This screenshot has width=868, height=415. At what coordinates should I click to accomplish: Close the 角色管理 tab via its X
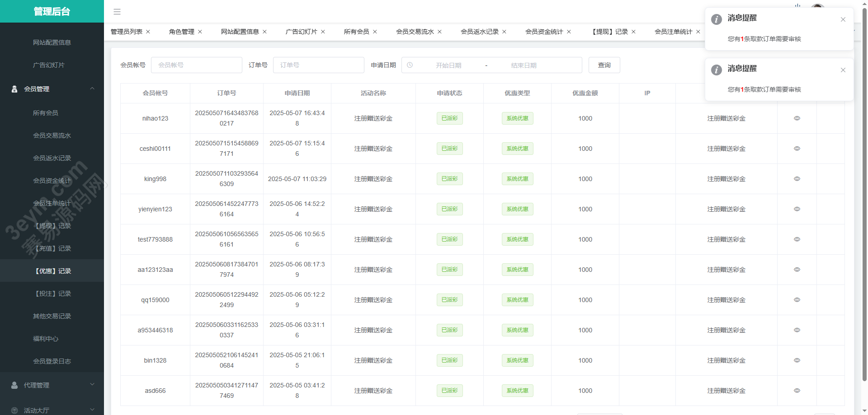point(200,32)
